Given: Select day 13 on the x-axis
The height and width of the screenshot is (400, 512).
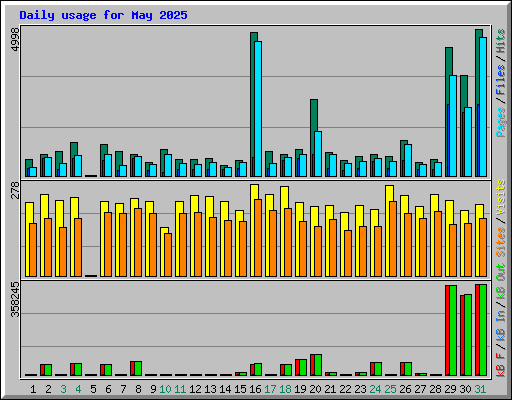Looking at the screenshot, I should (x=210, y=389).
